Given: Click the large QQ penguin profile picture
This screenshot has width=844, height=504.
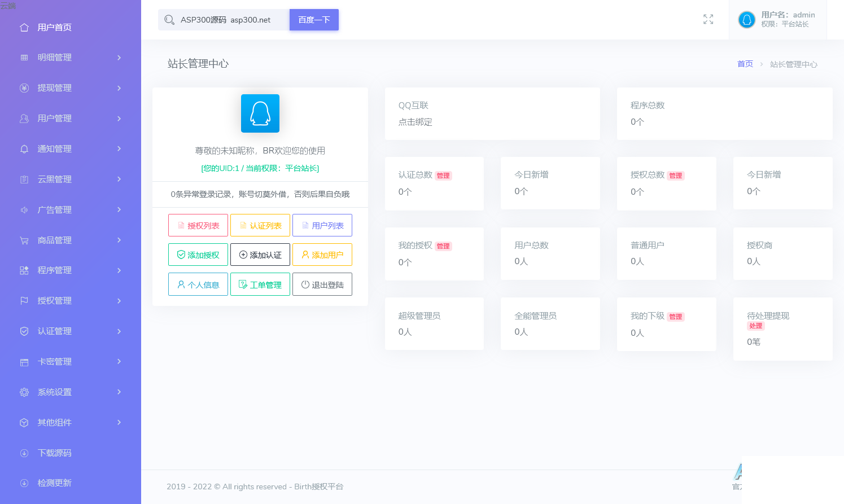Looking at the screenshot, I should point(260,113).
